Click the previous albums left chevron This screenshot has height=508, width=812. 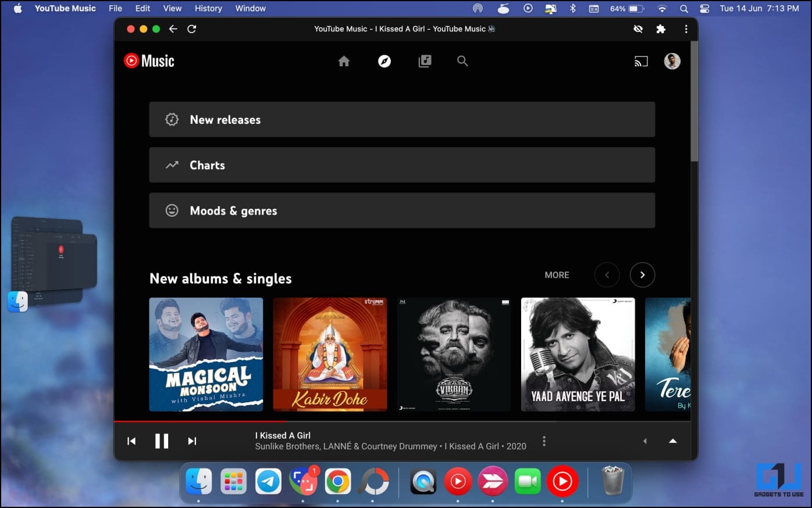click(607, 275)
